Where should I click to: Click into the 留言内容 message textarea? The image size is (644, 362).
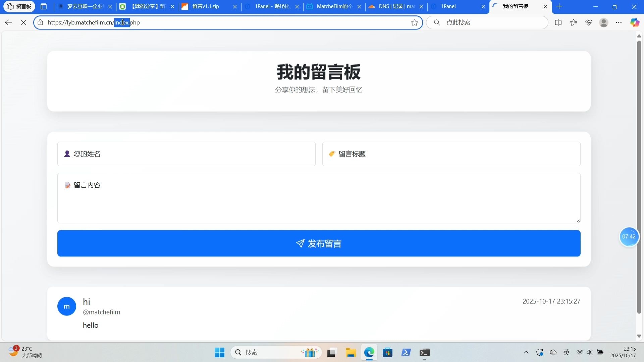tap(319, 198)
